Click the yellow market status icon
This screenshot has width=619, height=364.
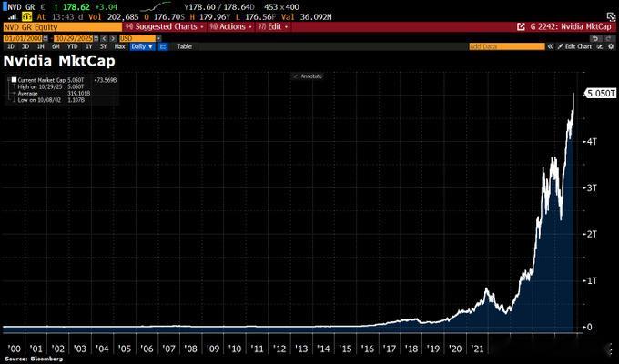tap(26, 16)
